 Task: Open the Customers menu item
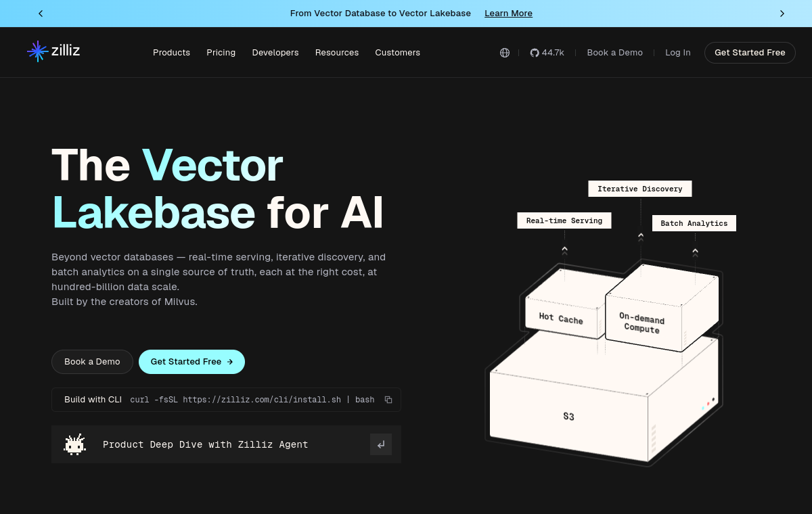pyautogui.click(x=398, y=53)
